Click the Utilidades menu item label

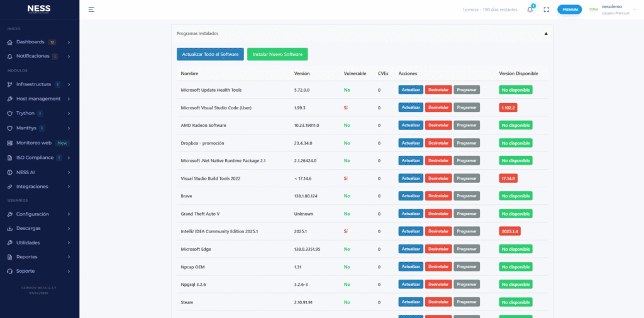coord(28,243)
